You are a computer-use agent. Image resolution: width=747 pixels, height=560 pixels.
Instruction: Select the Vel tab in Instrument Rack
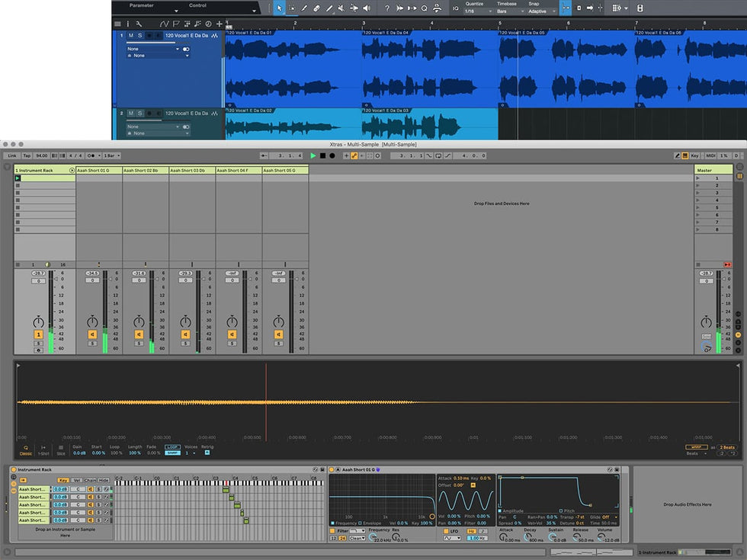(x=77, y=480)
